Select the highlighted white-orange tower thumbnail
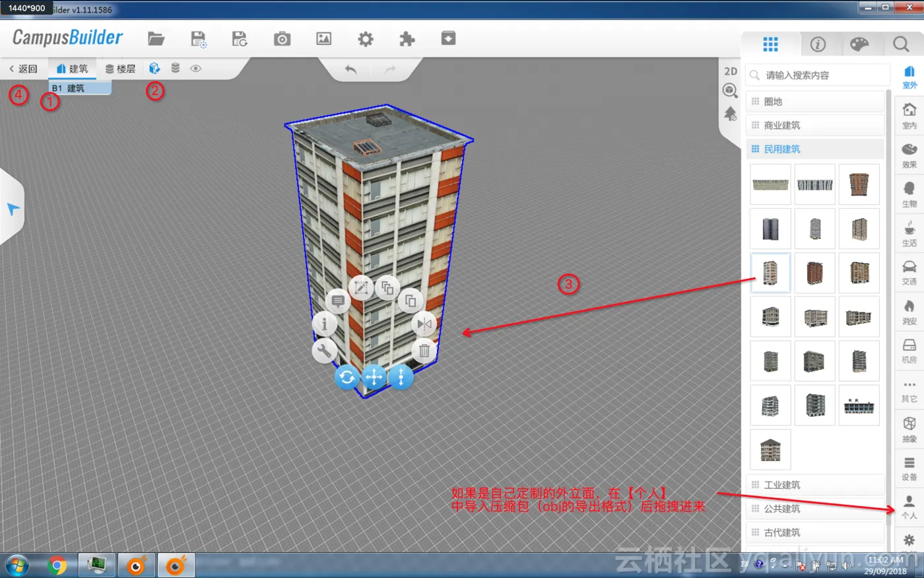The width and height of the screenshot is (924, 578). [x=770, y=273]
